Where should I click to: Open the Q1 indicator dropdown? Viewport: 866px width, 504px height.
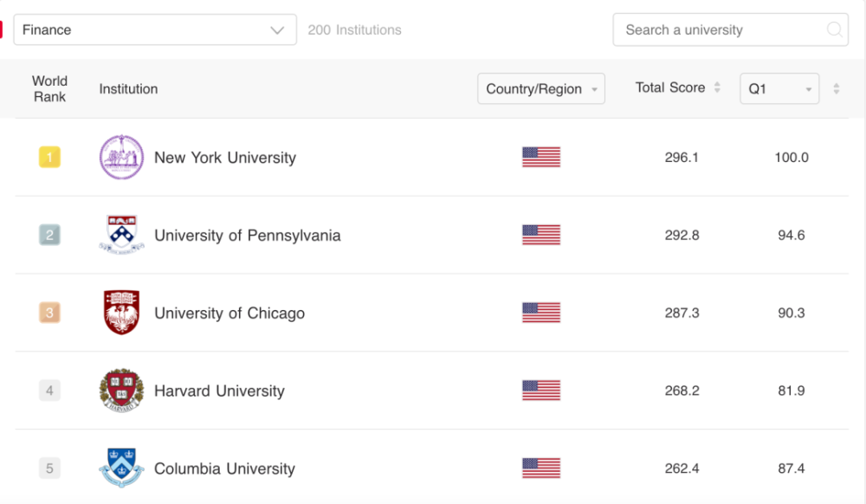[779, 89]
